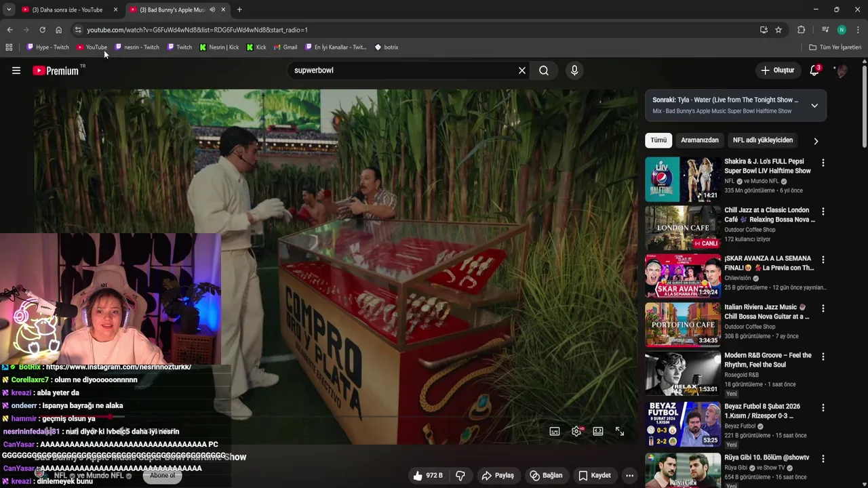Open options for the Rüya Gibi video
This screenshot has height=488, width=868.
coord(823,459)
